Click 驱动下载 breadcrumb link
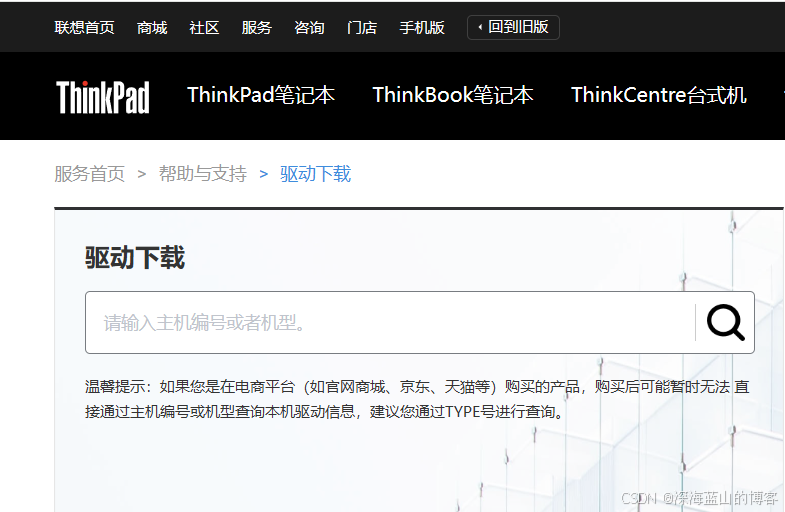Screen dimensions: 785x512 pos(315,174)
